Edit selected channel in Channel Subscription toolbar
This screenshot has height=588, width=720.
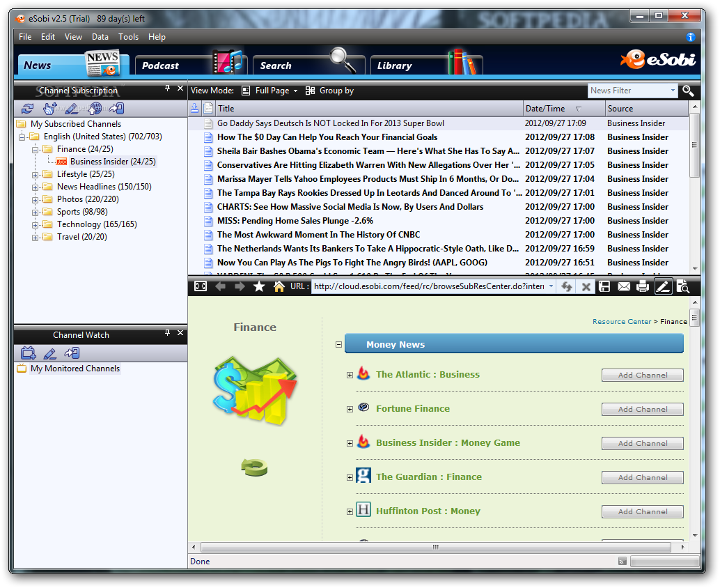click(x=72, y=109)
